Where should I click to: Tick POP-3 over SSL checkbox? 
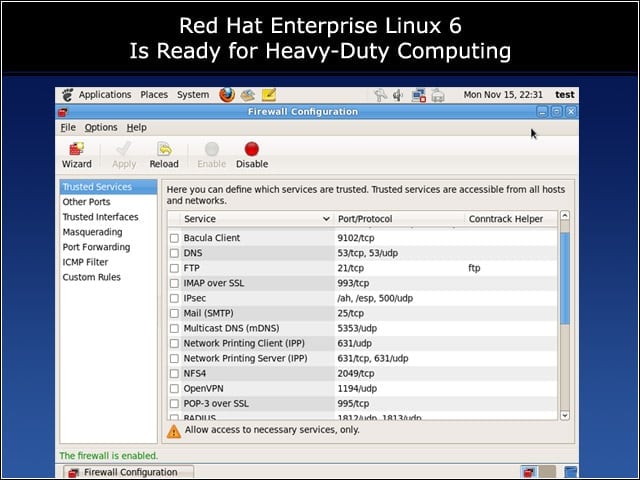(x=174, y=404)
